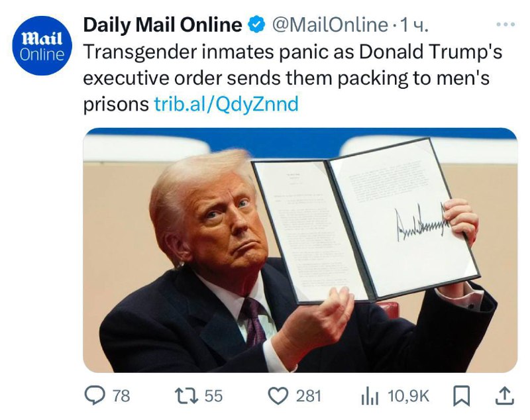
Task: Toggle the repost arrows icon
Action: 187,395
